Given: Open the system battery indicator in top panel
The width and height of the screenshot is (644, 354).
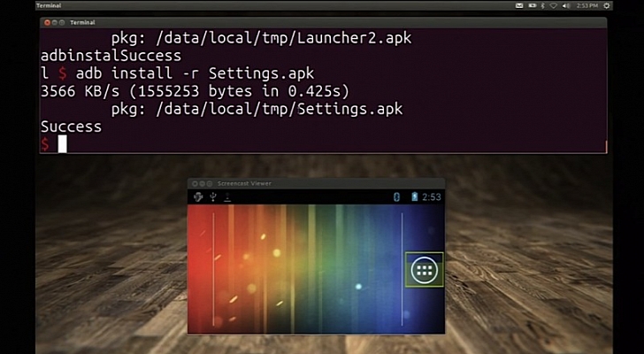Looking at the screenshot, I should coord(532,5).
